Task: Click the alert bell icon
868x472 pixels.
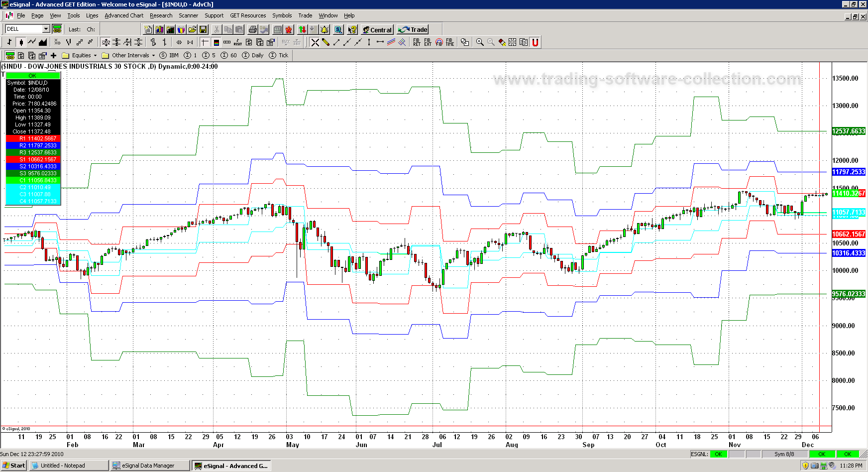Action: coord(325,30)
